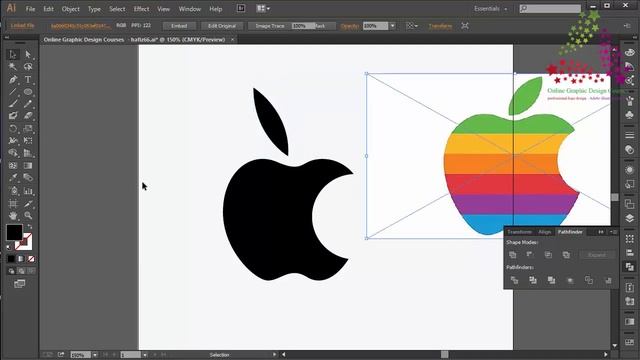Open the Layers panel icon in dock
The height and width of the screenshot is (360, 640).
(x=629, y=218)
